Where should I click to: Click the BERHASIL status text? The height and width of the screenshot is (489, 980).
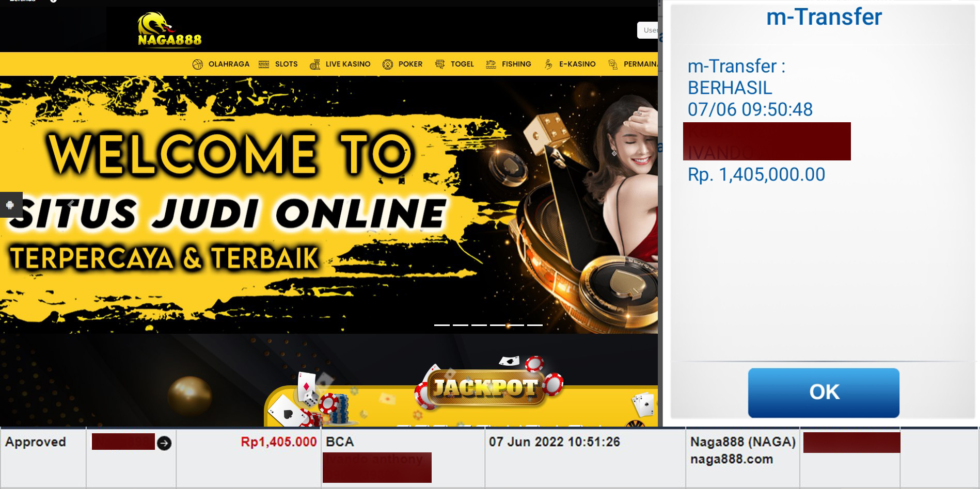point(730,88)
